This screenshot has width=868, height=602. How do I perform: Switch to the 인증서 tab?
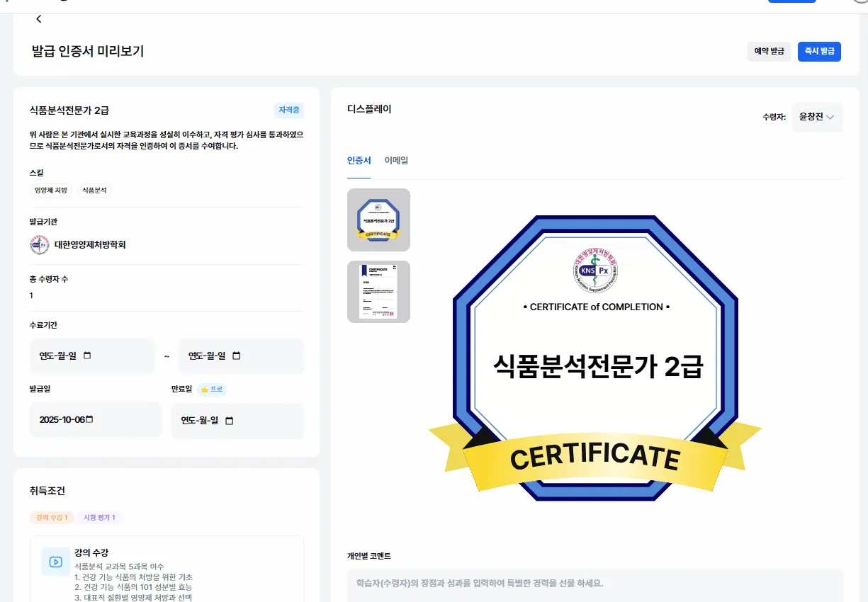tap(359, 161)
